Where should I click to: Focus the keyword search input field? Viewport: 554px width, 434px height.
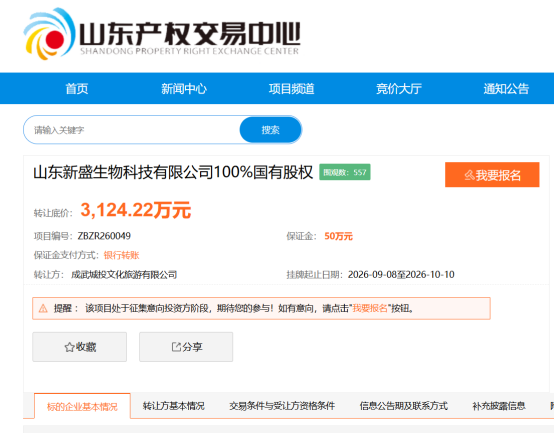[132, 130]
